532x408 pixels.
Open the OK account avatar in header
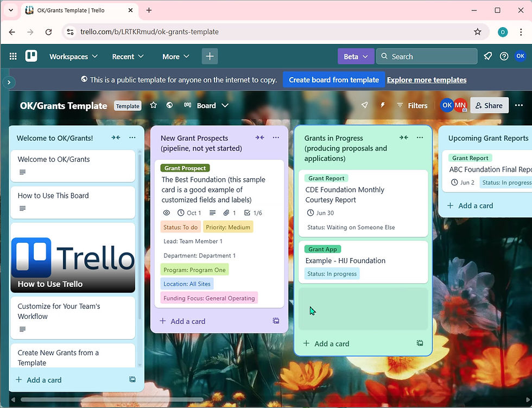pyautogui.click(x=520, y=56)
